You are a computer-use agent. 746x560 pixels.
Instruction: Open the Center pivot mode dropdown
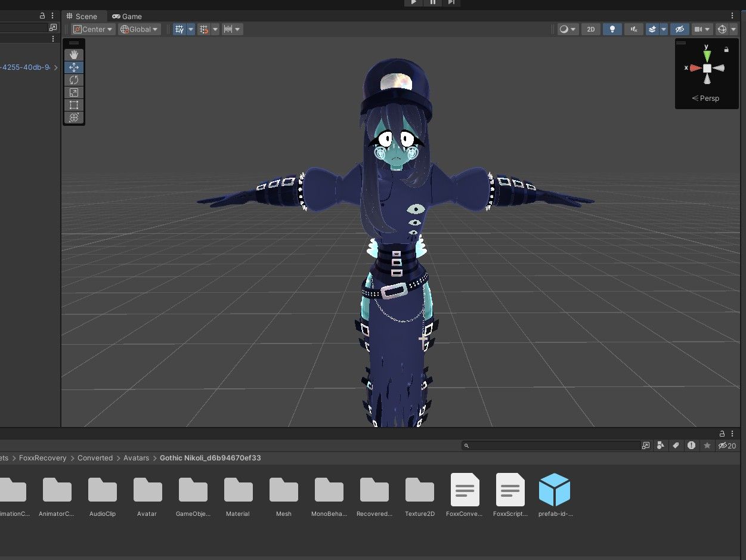tap(92, 29)
